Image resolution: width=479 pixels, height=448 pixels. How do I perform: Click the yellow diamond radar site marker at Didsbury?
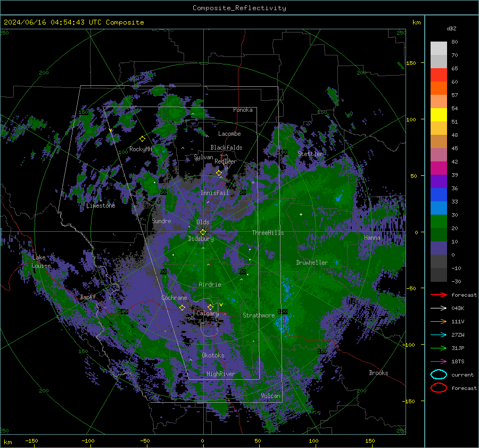(x=203, y=232)
